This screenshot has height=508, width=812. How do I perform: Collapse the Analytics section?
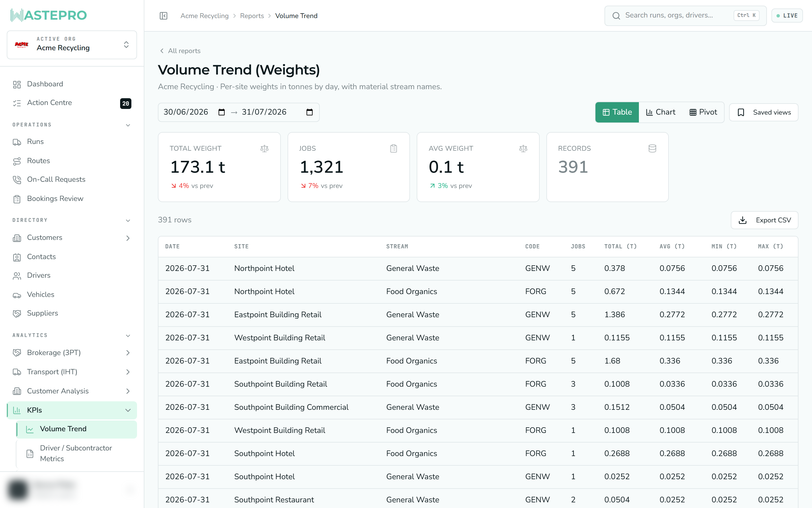[128, 336]
